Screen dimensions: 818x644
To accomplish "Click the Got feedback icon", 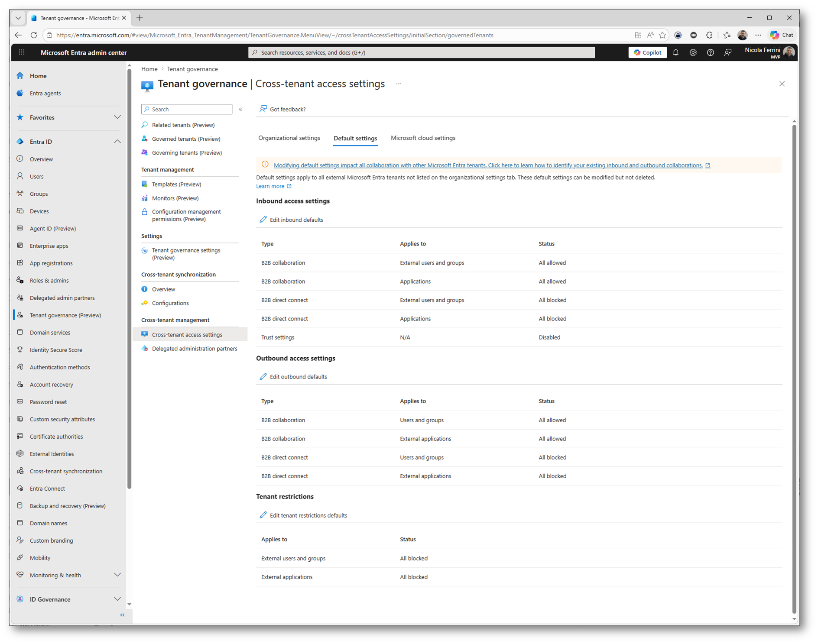I will point(263,109).
